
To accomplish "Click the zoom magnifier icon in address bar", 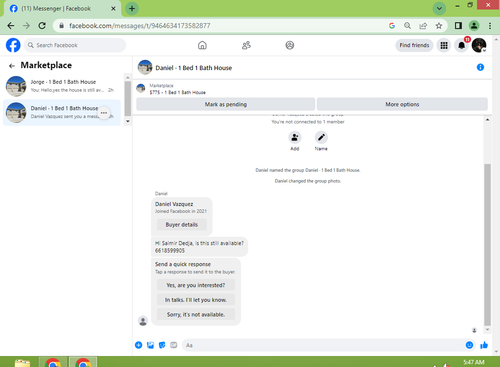I will point(407,26).
